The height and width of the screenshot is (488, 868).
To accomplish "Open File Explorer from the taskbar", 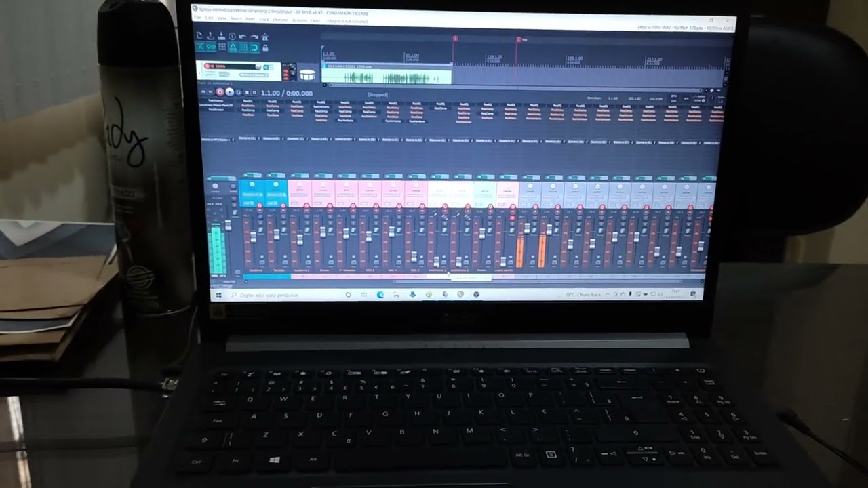I will pyautogui.click(x=396, y=295).
